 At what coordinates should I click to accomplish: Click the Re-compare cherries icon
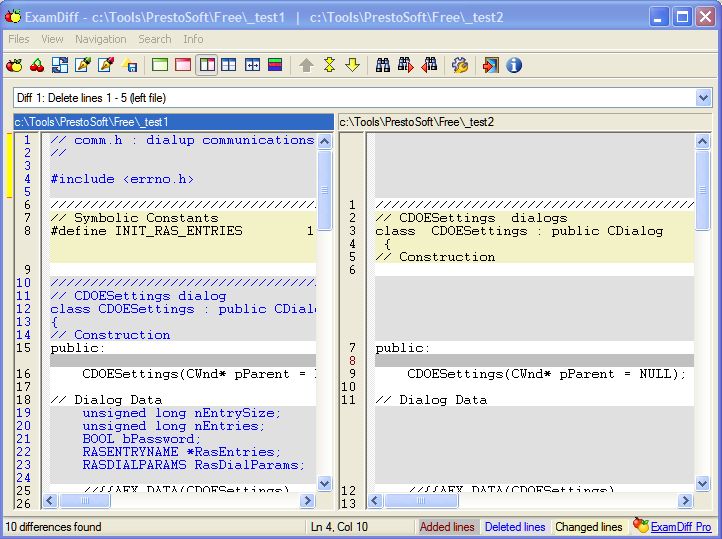point(37,65)
